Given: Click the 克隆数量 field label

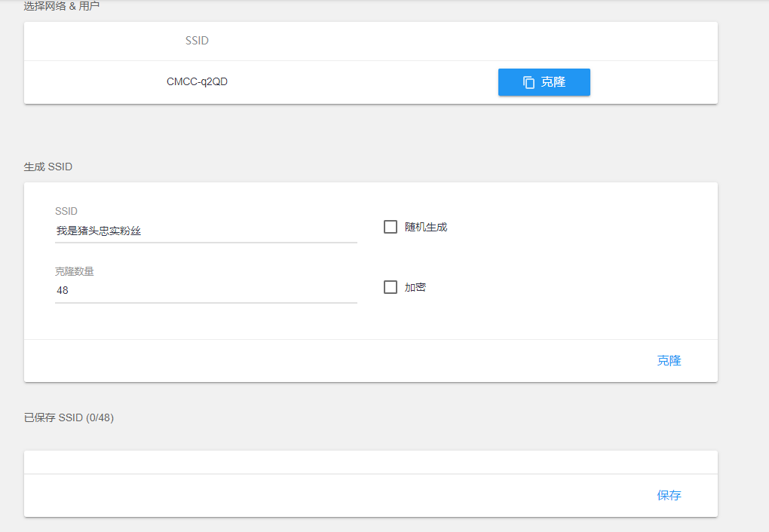Looking at the screenshot, I should click(75, 271).
